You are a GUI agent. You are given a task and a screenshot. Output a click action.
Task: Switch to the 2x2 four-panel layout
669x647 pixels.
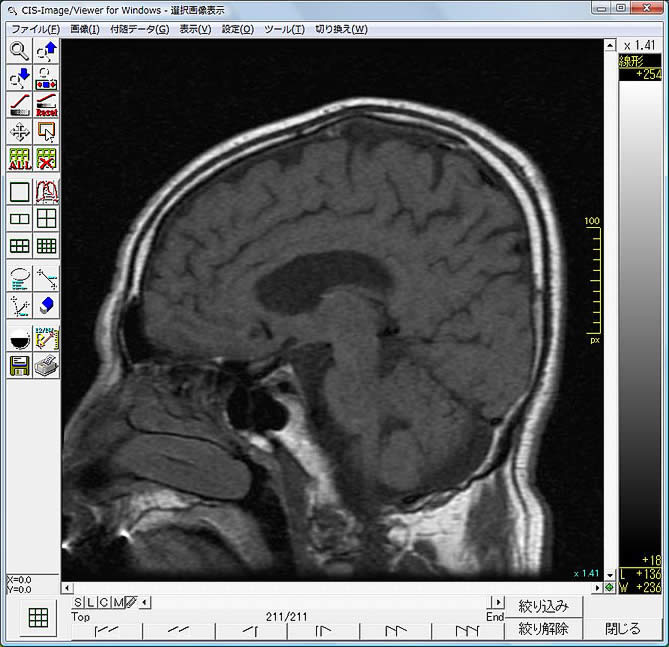pos(47,219)
